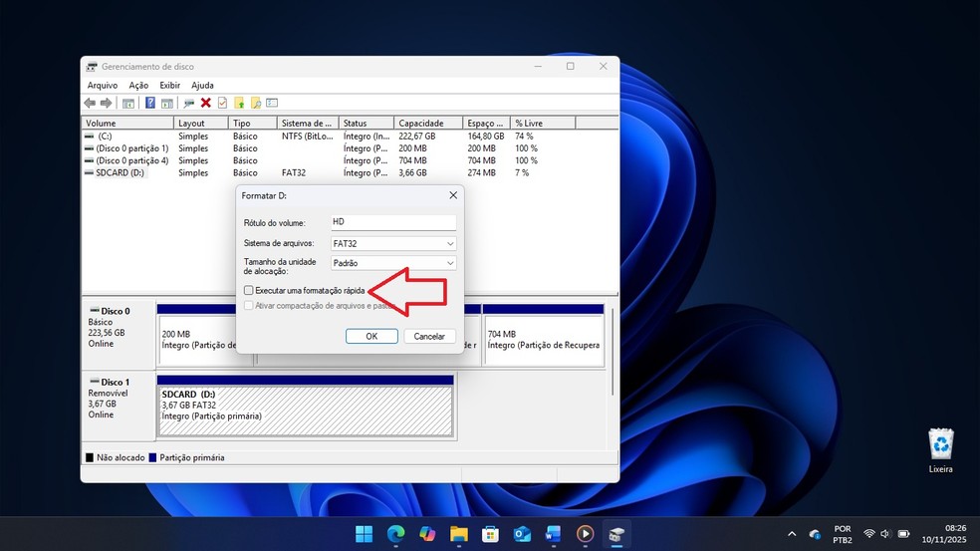Click OK in the Formatar D: dialog
Image resolution: width=980 pixels, height=551 pixels.
click(x=370, y=336)
